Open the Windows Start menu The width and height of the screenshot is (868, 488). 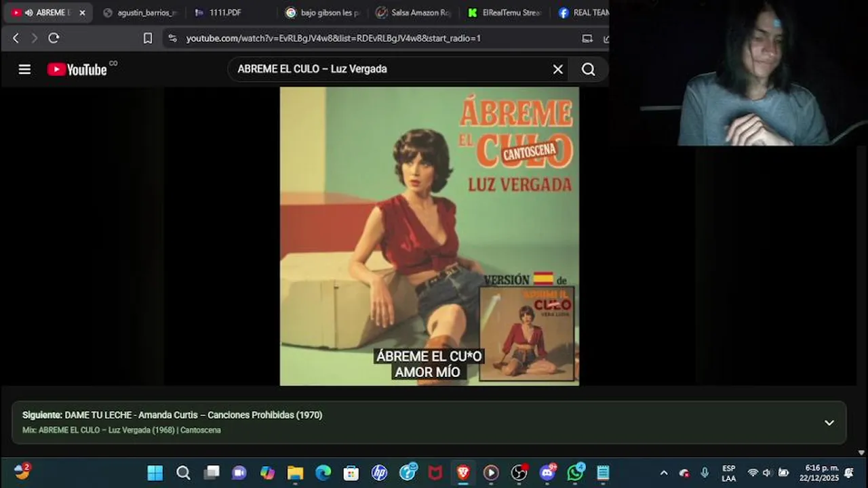point(155,472)
